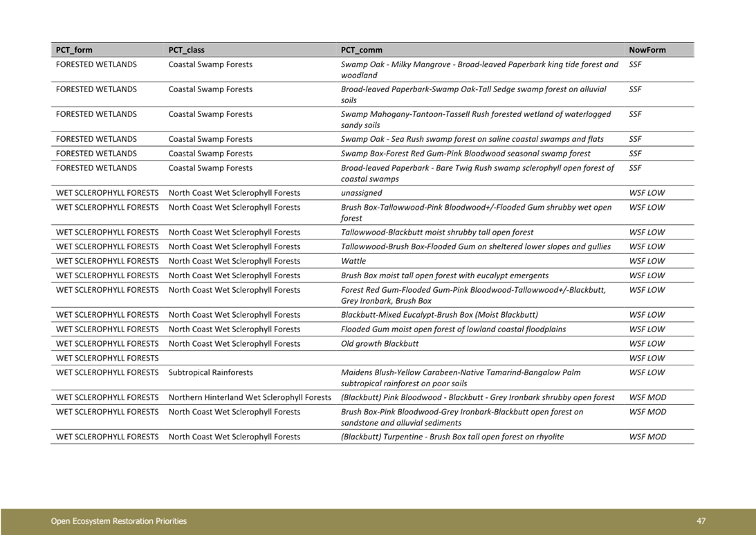Click Coastal Swamp Forests in Swamp Box row

(210, 154)
